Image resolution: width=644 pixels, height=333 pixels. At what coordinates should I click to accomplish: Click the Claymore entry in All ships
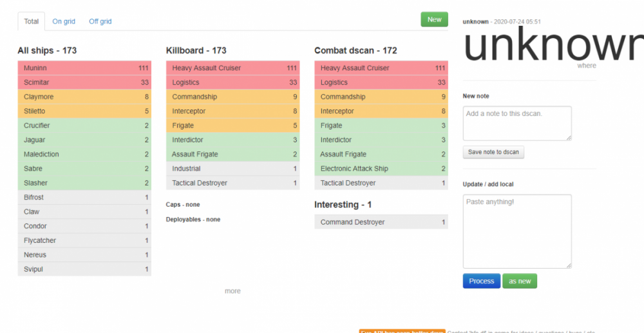coord(84,97)
